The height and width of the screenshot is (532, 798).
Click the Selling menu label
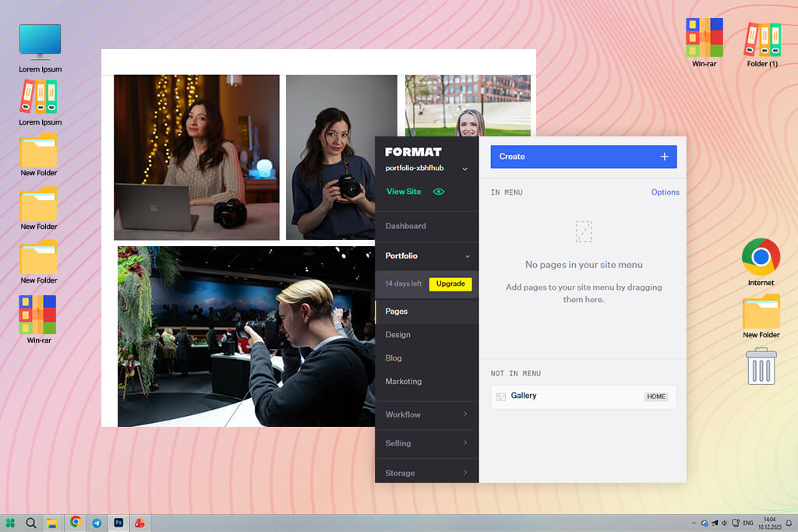point(398,443)
